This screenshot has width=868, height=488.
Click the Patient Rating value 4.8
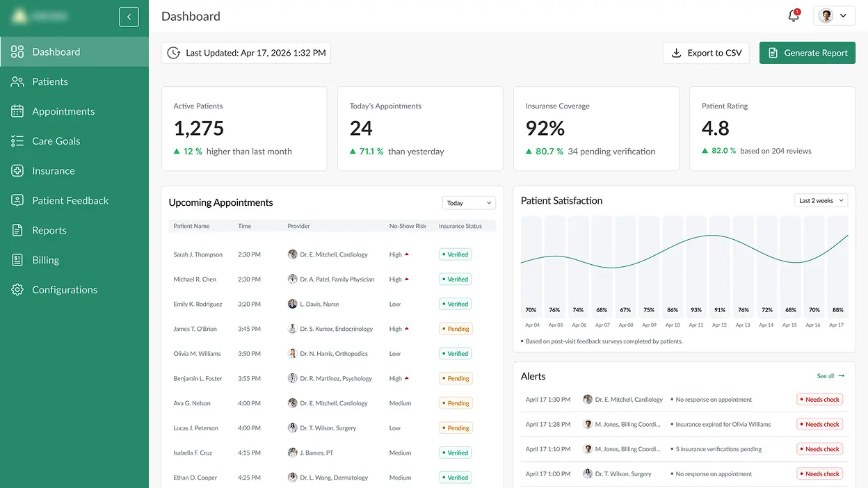point(715,129)
